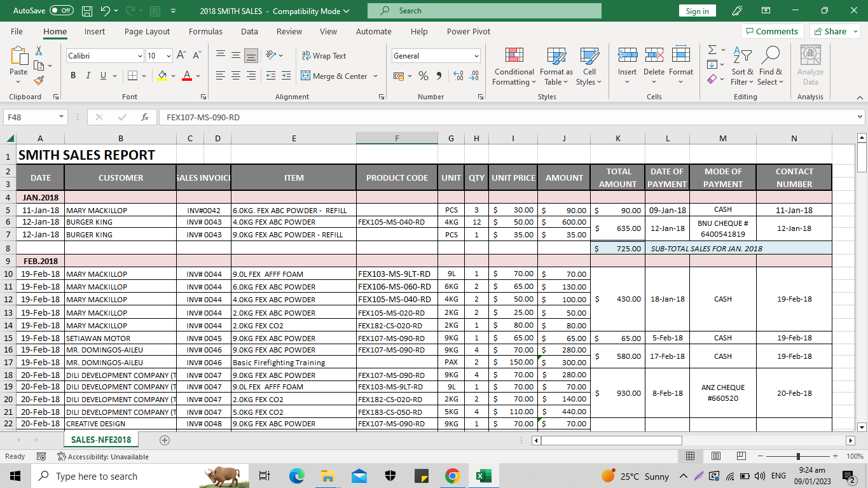The height and width of the screenshot is (488, 868).
Task: Click the Search box in title bar
Action: pos(485,11)
